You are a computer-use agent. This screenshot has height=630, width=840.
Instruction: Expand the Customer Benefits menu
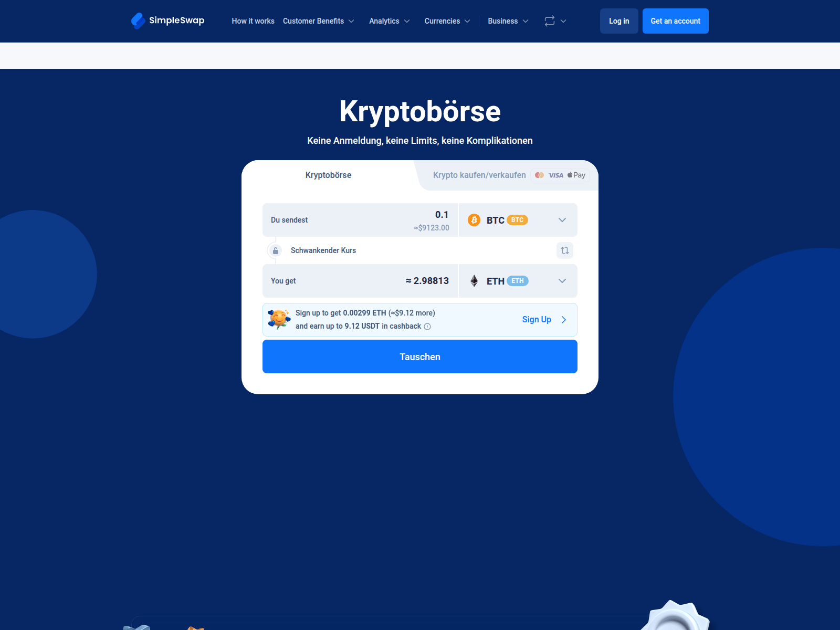point(319,21)
